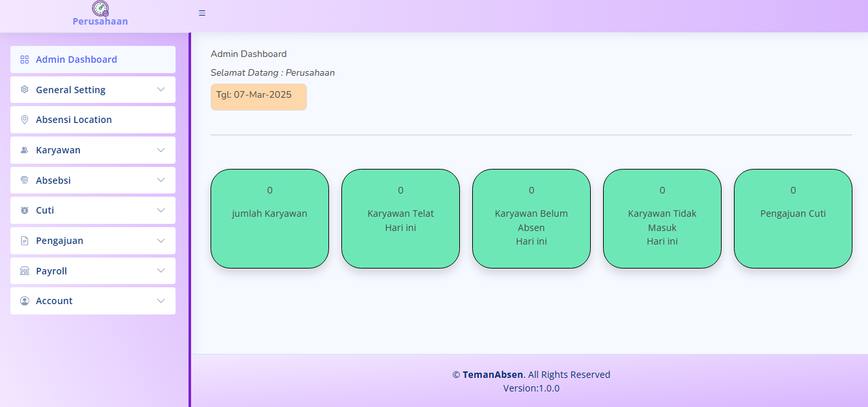The image size is (868, 407).
Task: Click the Perusahaan clock logo icon
Action: 100,8
